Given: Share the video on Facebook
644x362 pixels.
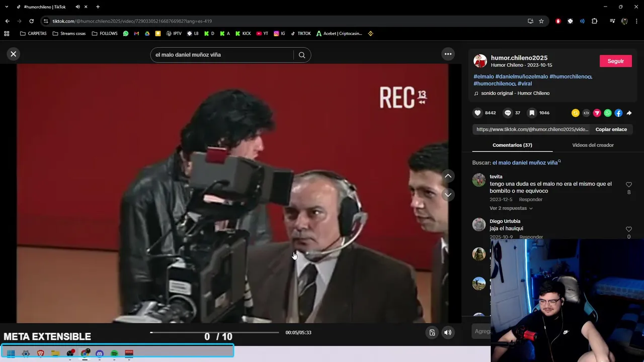Looking at the screenshot, I should pos(618,113).
